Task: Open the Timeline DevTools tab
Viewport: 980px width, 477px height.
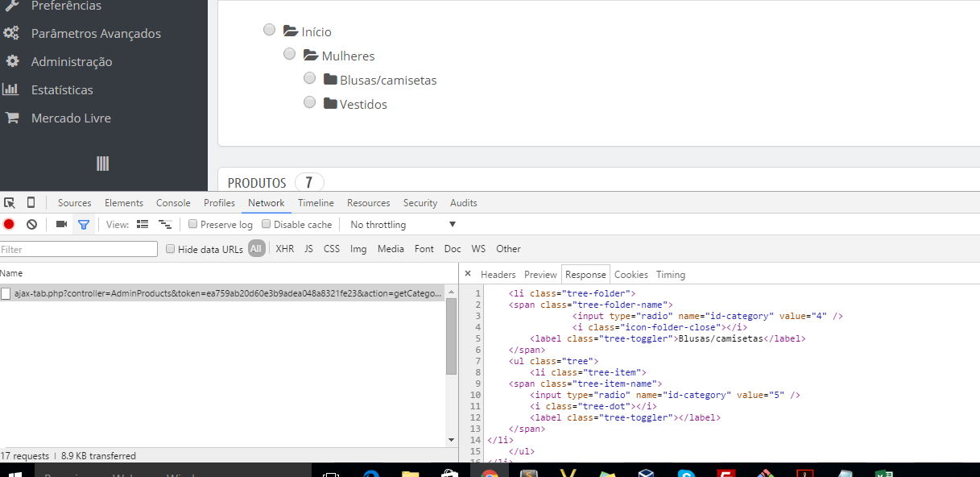Action: click(316, 203)
